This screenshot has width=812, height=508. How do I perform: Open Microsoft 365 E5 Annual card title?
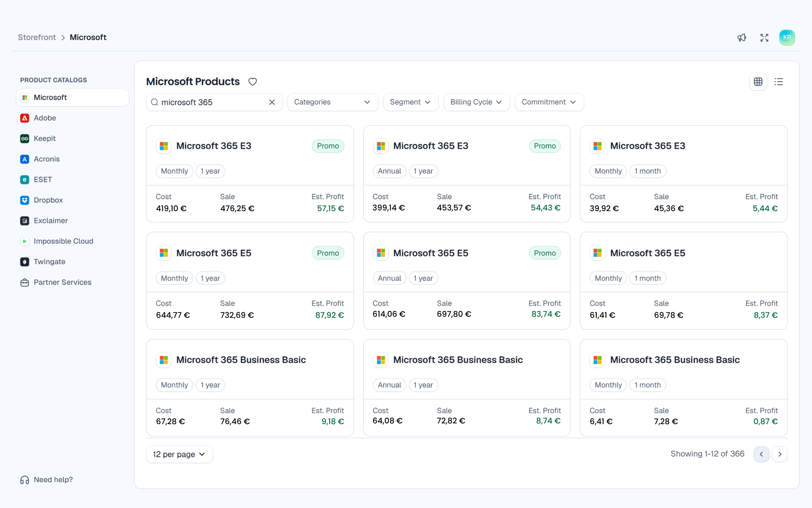click(x=431, y=253)
